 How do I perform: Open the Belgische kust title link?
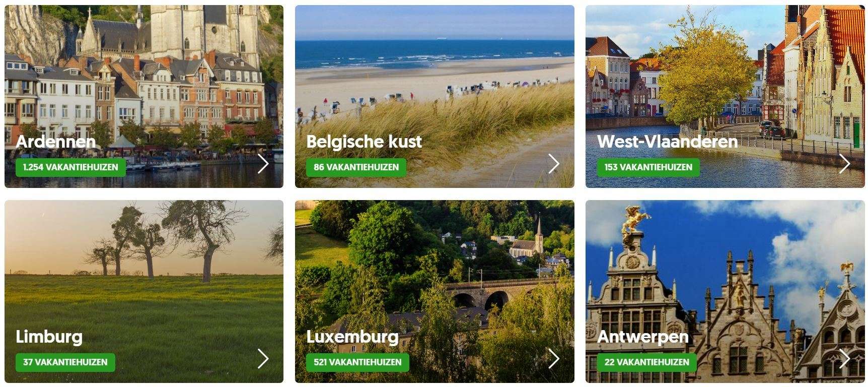point(364,142)
